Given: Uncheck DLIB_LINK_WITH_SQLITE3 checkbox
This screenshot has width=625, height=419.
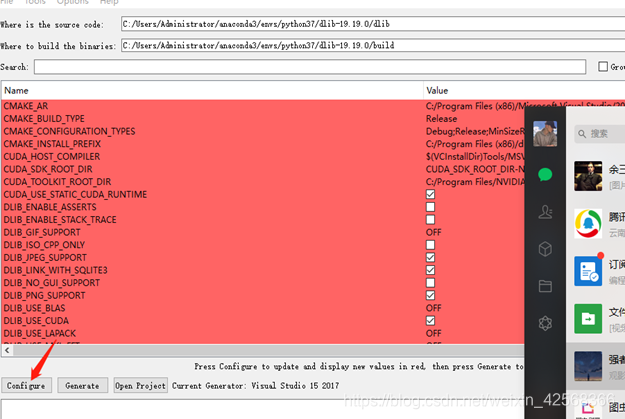Looking at the screenshot, I should coord(430,270).
